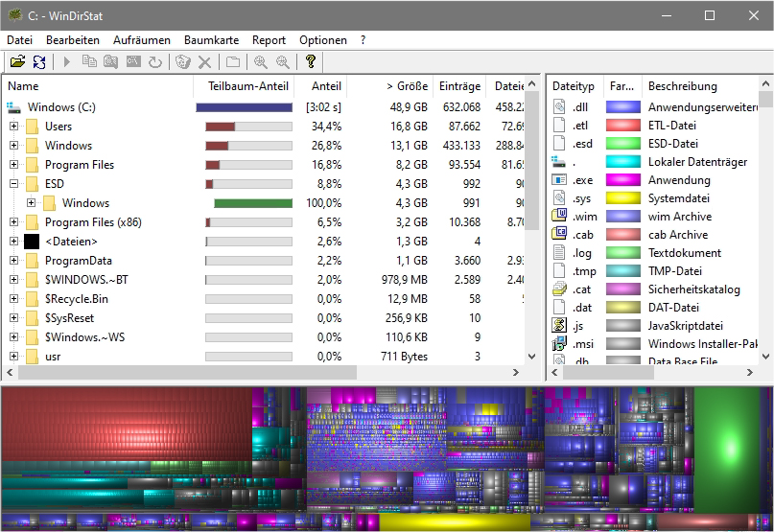Click the .etl red color swatch
This screenshot has width=774, height=532.
pos(623,126)
